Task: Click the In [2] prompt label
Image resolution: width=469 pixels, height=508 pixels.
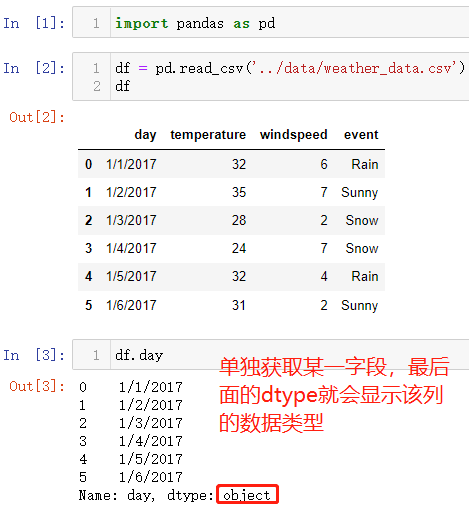Action: (x=34, y=68)
